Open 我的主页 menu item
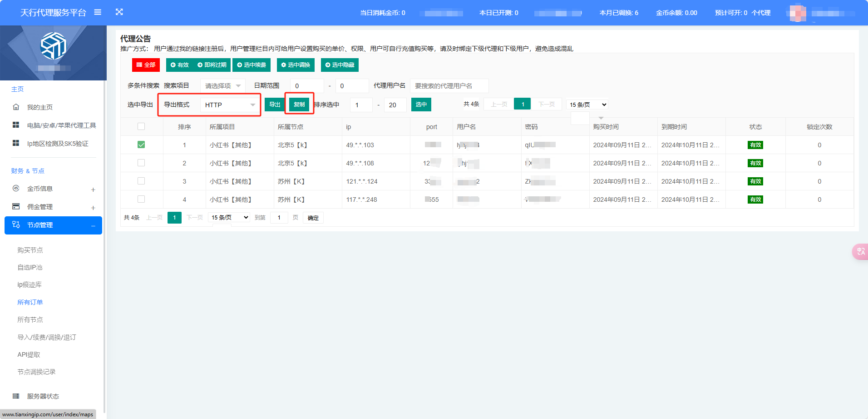Viewport: 868px width, 419px height. click(40, 107)
